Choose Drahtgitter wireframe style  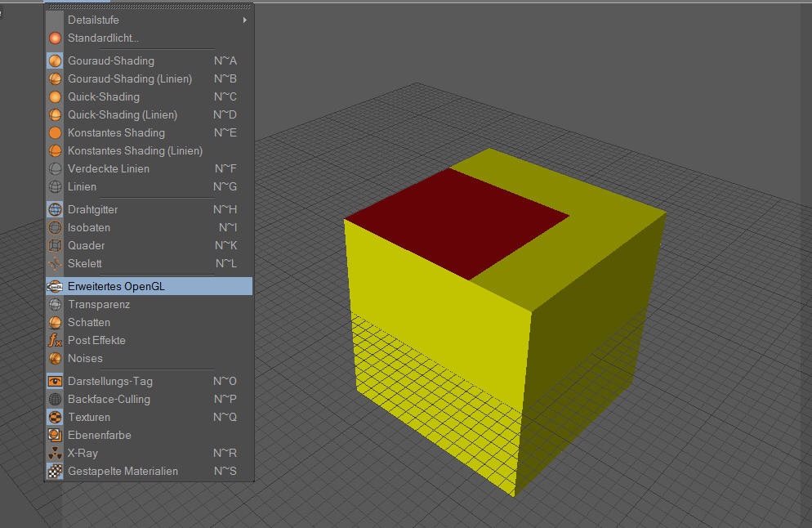point(149,209)
